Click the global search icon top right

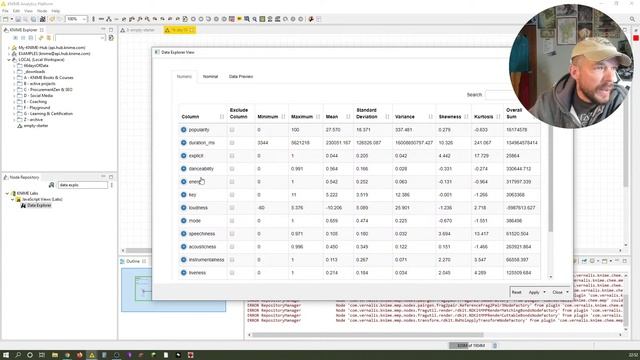pyautogui.click(x=632, y=19)
